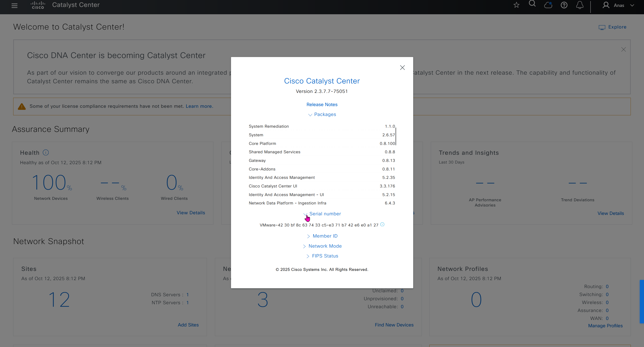
Task: Click the Packages list scrollbar
Action: (x=396, y=136)
